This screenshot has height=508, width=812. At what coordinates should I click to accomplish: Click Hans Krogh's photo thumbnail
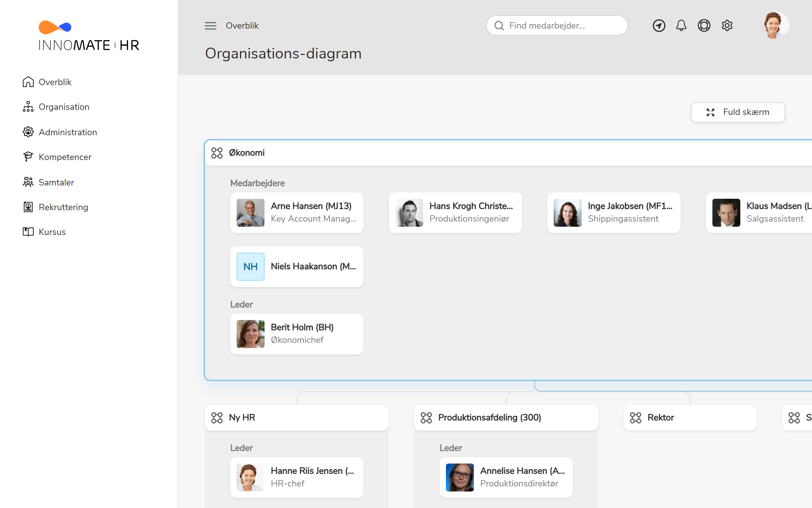tap(409, 212)
